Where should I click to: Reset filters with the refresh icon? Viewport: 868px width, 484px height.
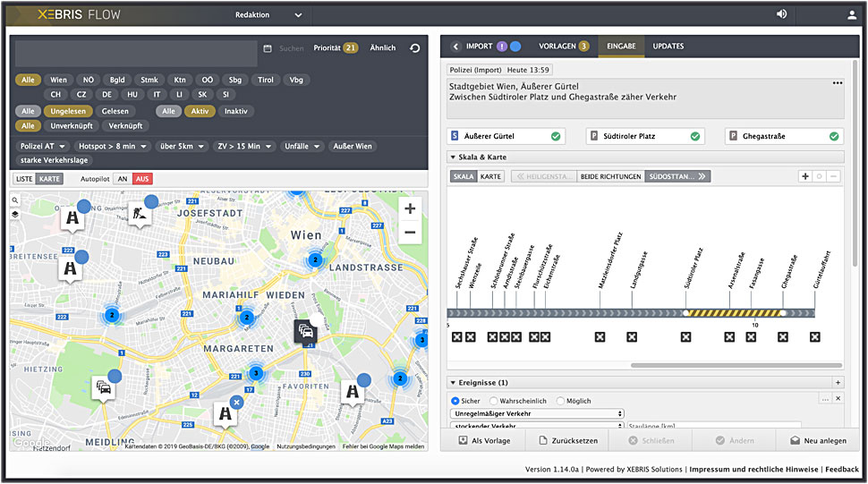[x=414, y=48]
